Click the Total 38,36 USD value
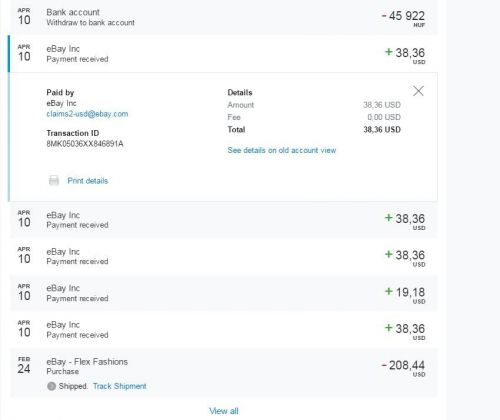Screen dimensions: 500x420 [x=382, y=130]
